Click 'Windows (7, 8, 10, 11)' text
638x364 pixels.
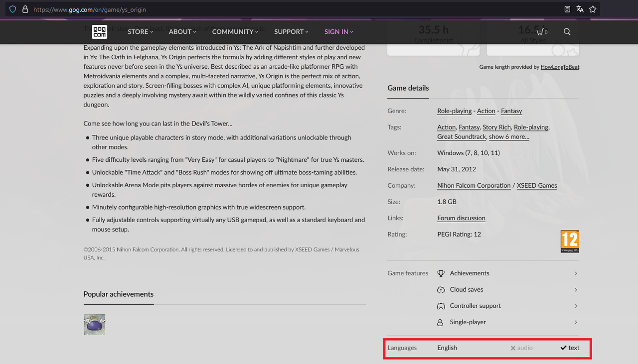click(469, 153)
